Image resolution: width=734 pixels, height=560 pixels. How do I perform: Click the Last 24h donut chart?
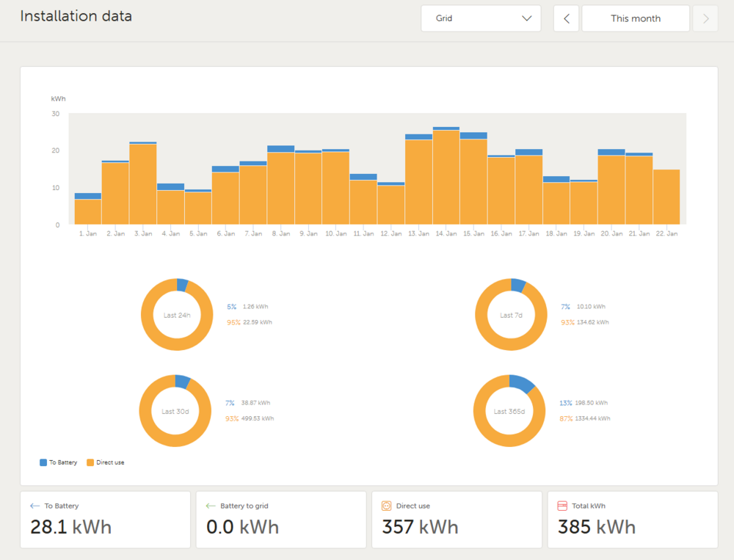pyautogui.click(x=177, y=315)
